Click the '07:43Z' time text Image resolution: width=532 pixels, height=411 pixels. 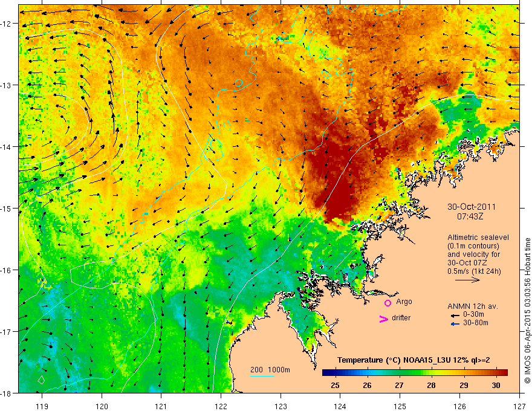tap(470, 216)
